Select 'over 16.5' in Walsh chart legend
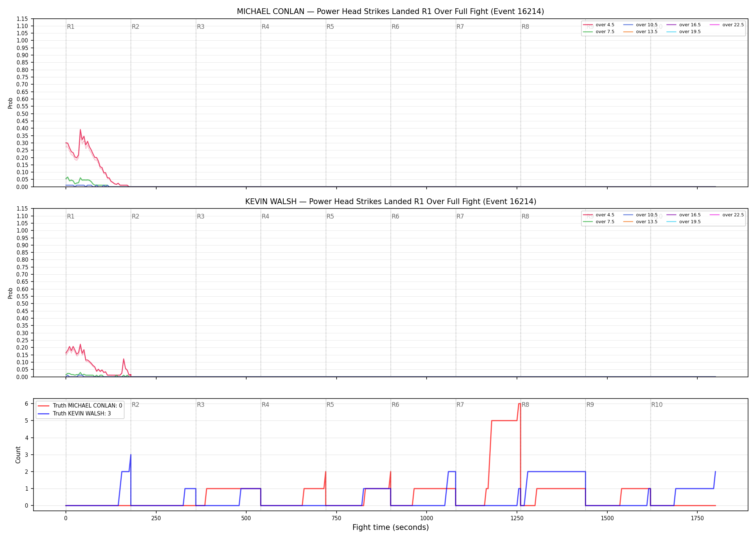Screen dimensions: 756x540 point(684,215)
